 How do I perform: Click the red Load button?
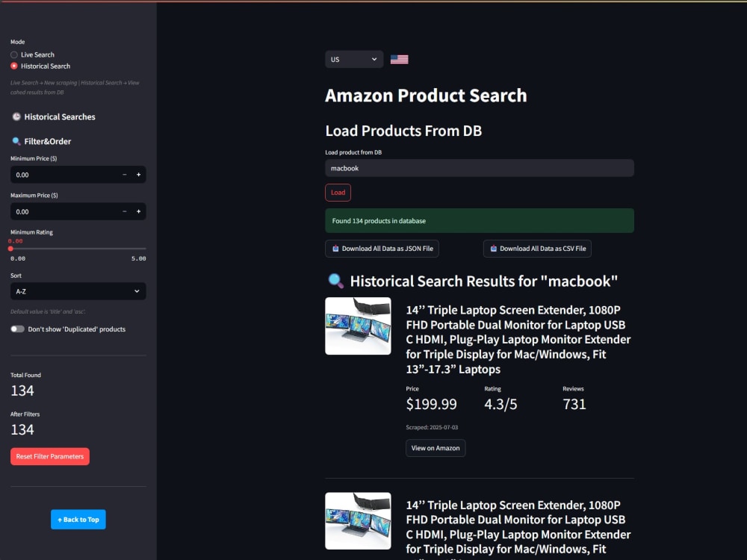click(x=338, y=193)
